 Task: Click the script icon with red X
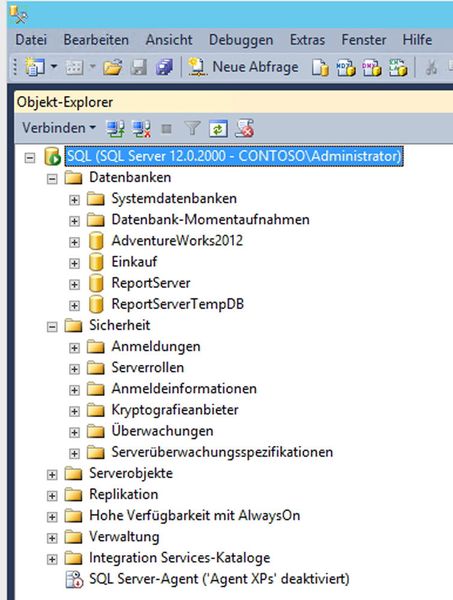244,128
